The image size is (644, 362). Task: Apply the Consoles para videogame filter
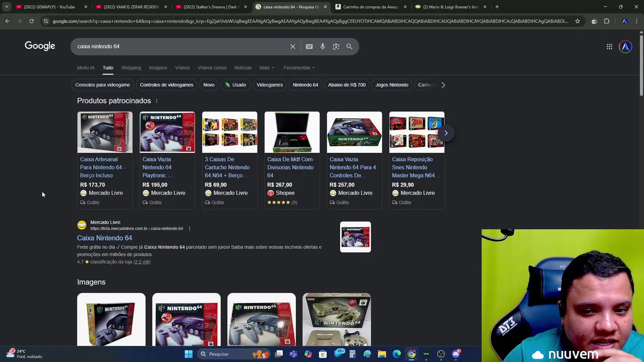pos(103,85)
